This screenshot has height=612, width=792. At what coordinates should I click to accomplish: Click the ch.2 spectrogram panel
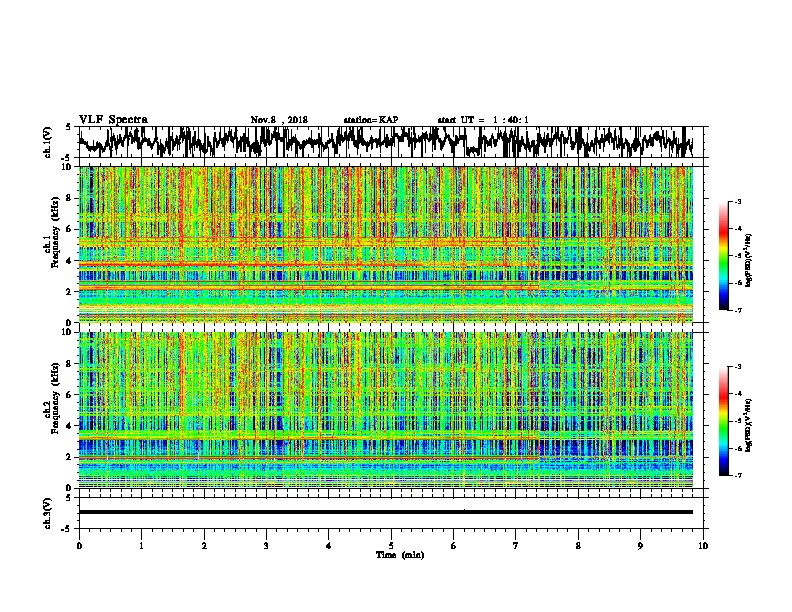385,410
